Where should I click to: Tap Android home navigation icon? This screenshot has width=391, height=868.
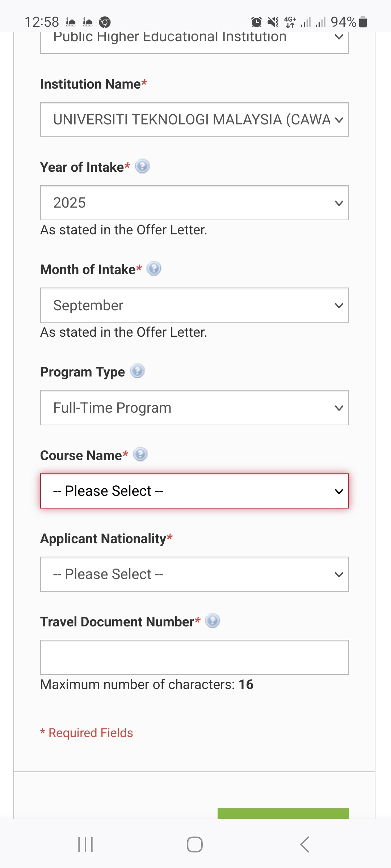(194, 844)
